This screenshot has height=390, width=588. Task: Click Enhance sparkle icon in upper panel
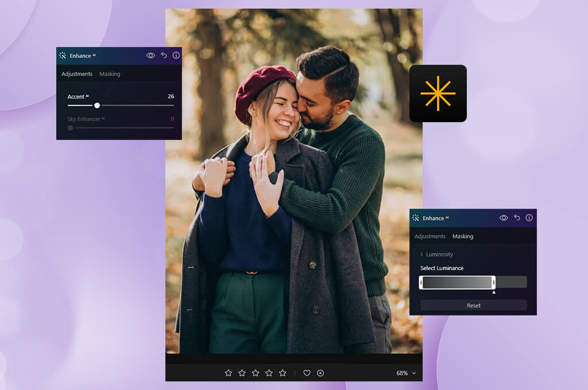click(x=63, y=56)
